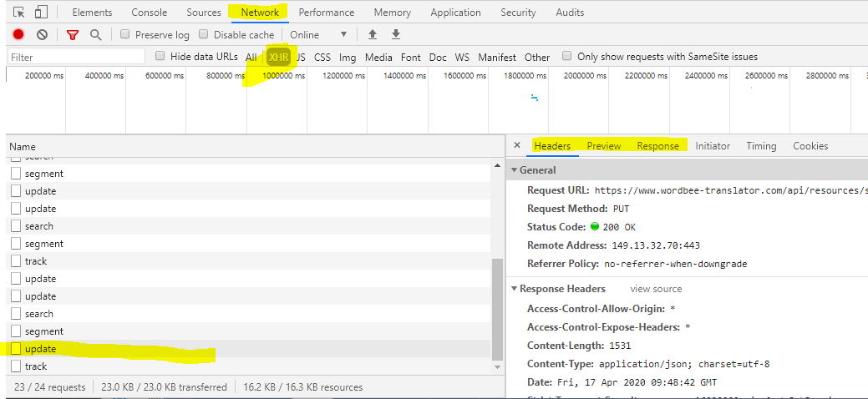Stop recording network log
Screen dimensions: 868x399
tap(18, 35)
